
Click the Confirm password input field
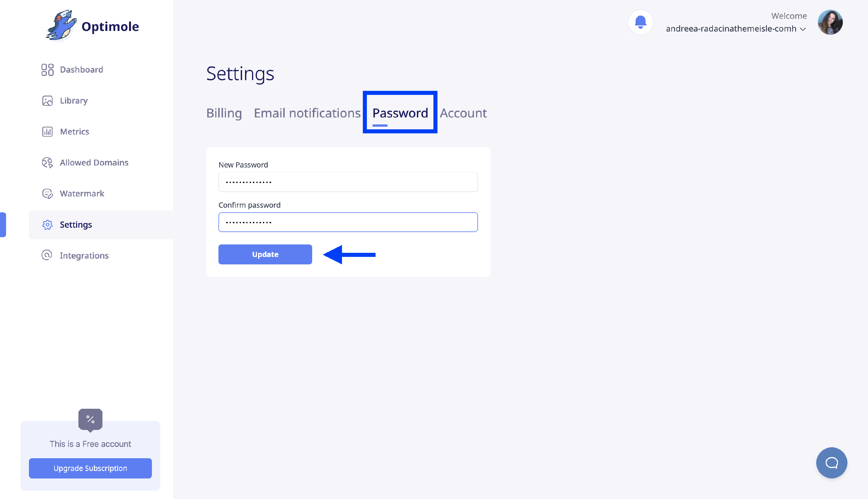pyautogui.click(x=348, y=222)
